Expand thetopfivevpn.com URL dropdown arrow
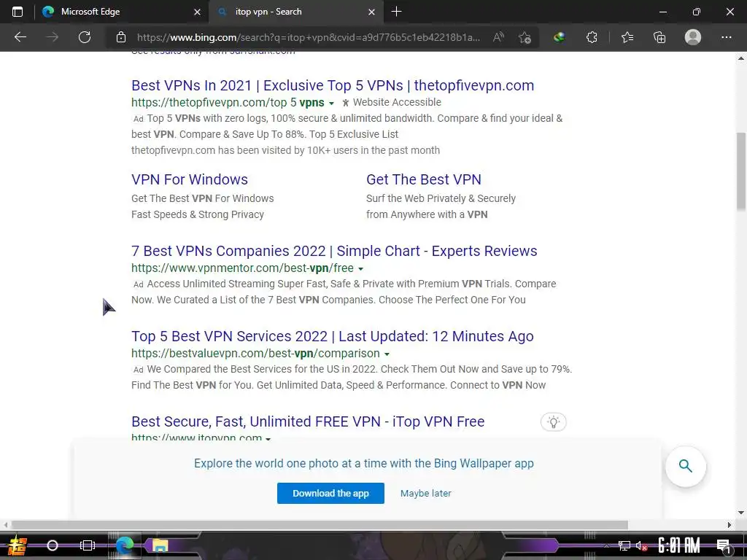 [332, 104]
